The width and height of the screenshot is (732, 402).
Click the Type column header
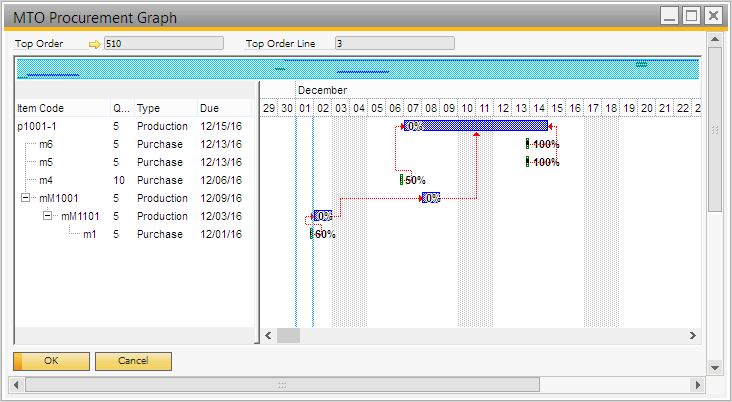tap(148, 108)
